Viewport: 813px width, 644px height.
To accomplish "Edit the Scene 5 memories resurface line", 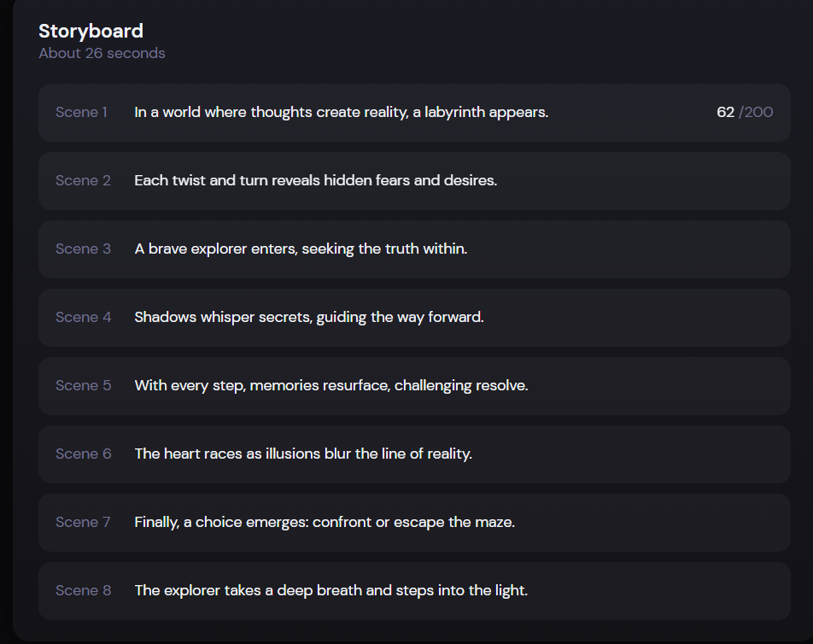I will tap(331, 385).
